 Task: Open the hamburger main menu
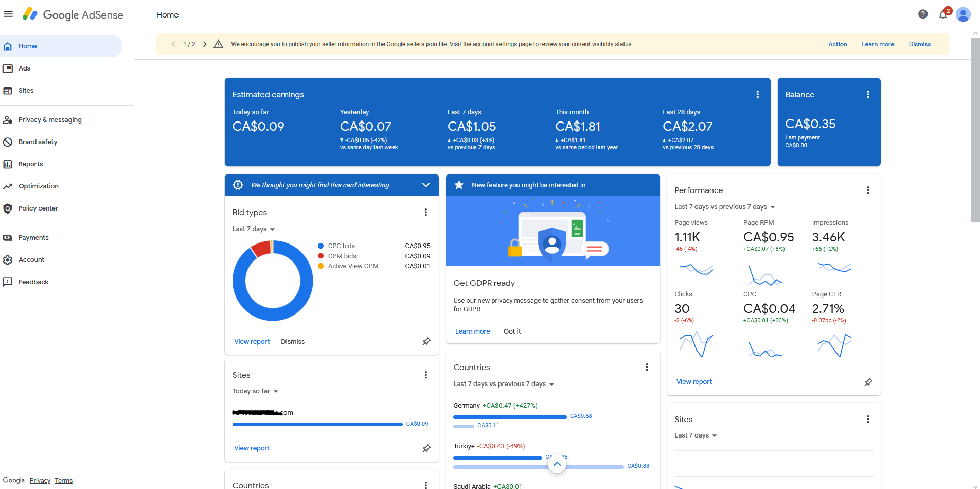point(8,14)
